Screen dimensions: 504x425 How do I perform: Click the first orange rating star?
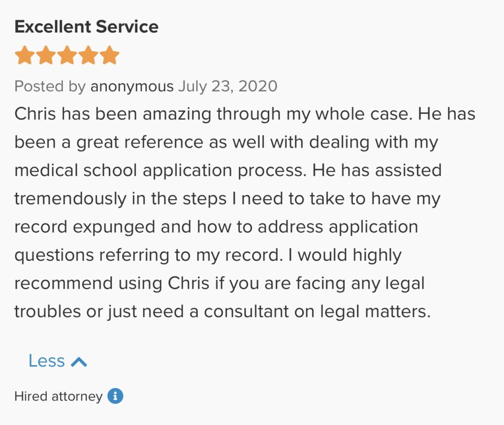pyautogui.click(x=24, y=56)
